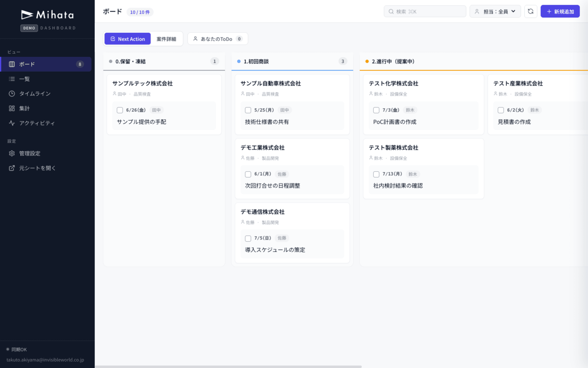Click the sync status dot beside 同期OK
Viewport: 588px width, 368px height.
(8, 349)
